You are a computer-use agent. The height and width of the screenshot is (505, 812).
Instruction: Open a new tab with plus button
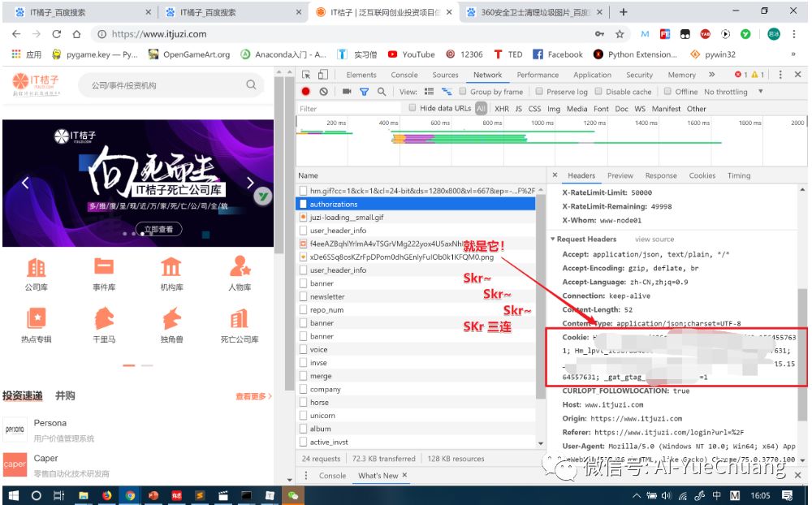(x=624, y=12)
